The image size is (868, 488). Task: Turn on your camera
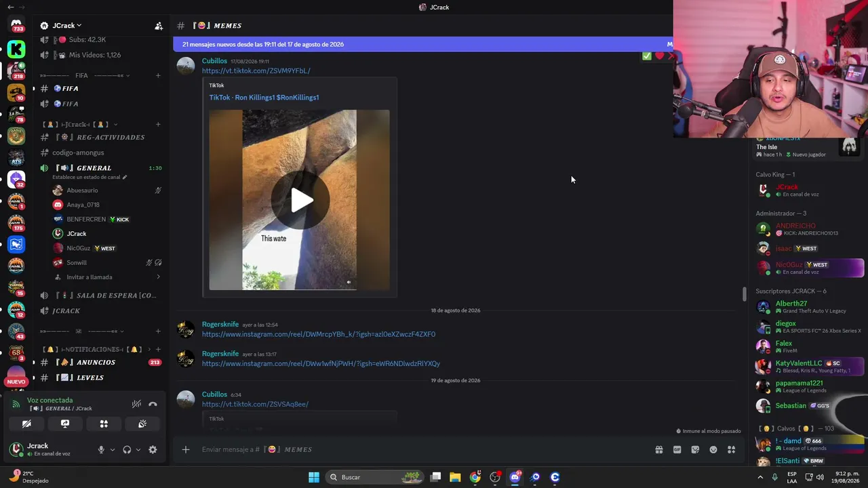point(26,424)
